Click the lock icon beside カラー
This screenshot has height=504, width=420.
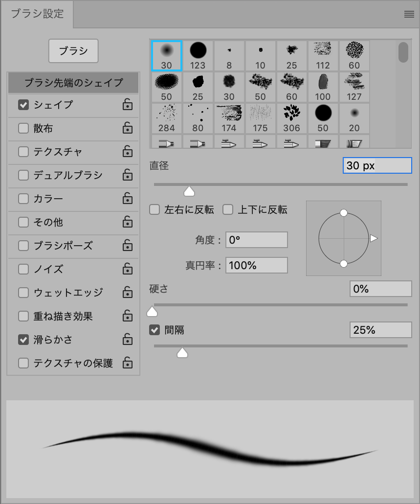127,199
